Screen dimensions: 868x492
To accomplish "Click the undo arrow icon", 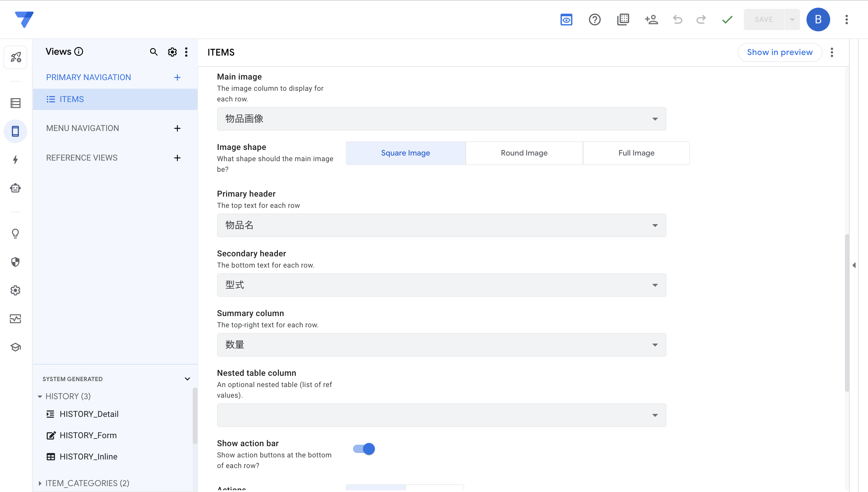I will tap(677, 20).
